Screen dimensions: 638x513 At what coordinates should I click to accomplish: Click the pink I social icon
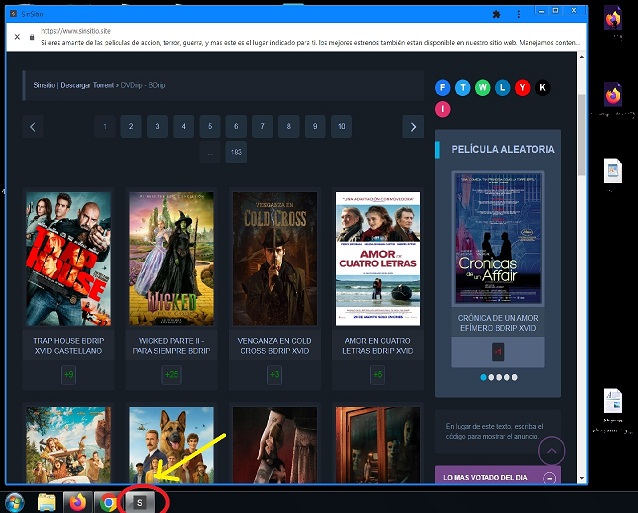coord(444,108)
